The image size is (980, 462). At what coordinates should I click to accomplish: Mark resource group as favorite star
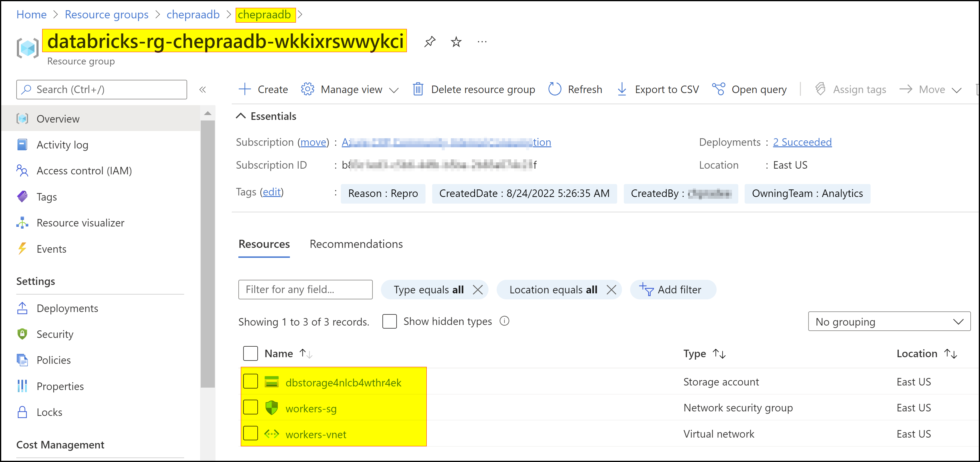(x=456, y=42)
